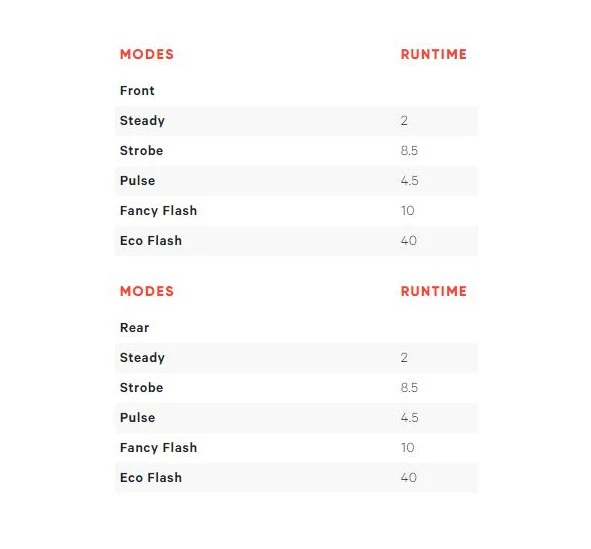Screen dimensions: 591x549
Task: Select Eco Flash in the Rear table
Action: [x=151, y=477]
